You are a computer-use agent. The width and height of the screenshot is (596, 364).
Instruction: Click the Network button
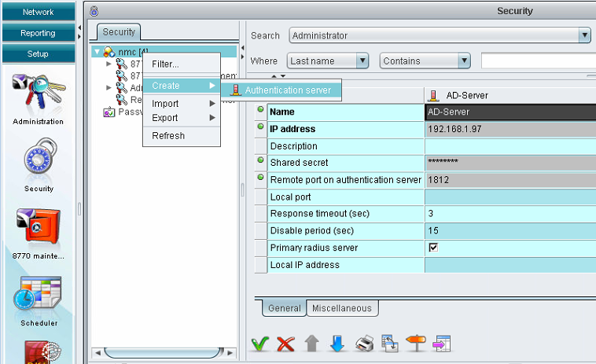point(39,12)
